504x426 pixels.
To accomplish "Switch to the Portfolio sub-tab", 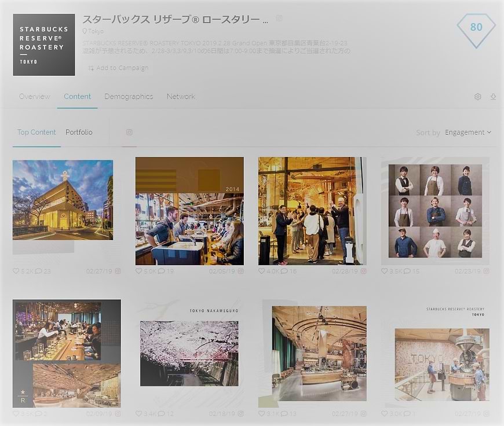I will tap(79, 132).
